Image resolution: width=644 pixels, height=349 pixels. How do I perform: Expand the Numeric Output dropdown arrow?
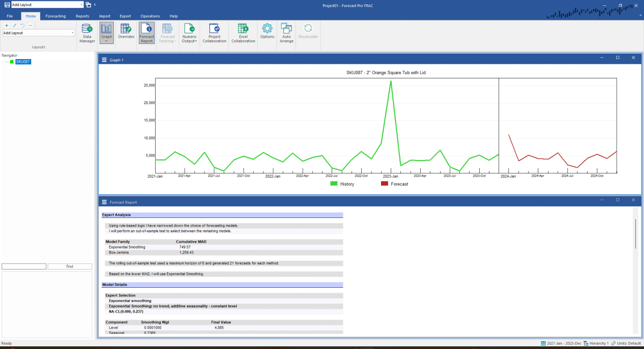[x=195, y=41]
